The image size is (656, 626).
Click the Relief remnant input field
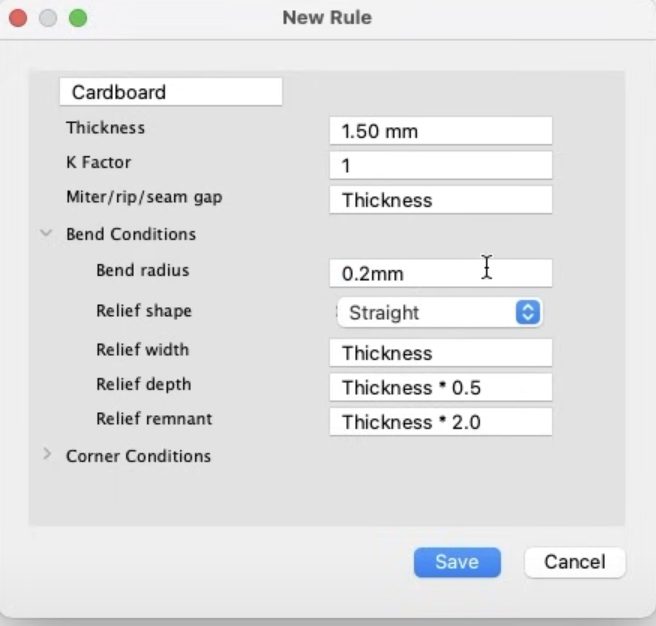[440, 422]
